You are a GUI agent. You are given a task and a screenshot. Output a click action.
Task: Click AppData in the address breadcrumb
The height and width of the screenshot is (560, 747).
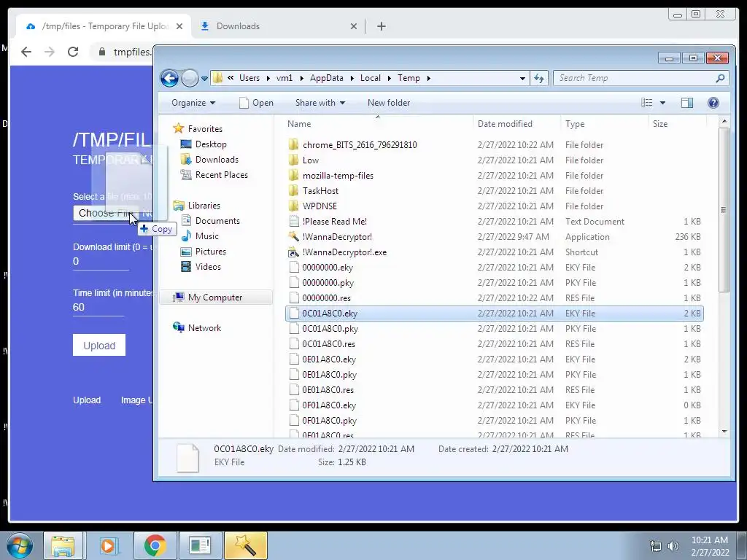point(326,78)
